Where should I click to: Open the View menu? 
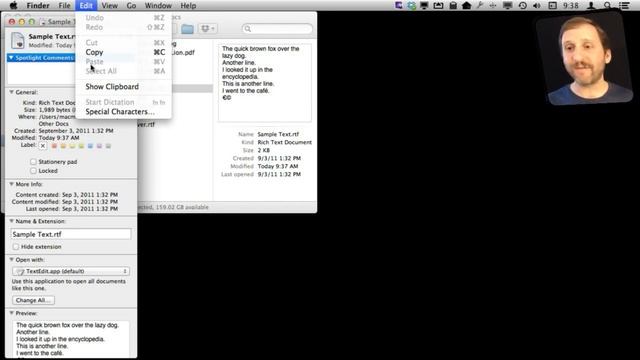tap(109, 5)
